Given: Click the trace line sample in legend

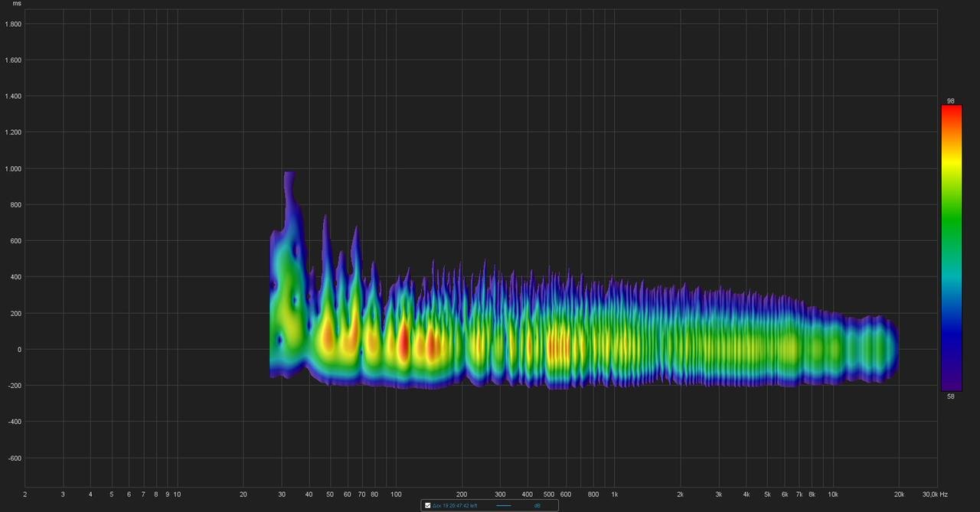Looking at the screenshot, I should click(x=503, y=505).
